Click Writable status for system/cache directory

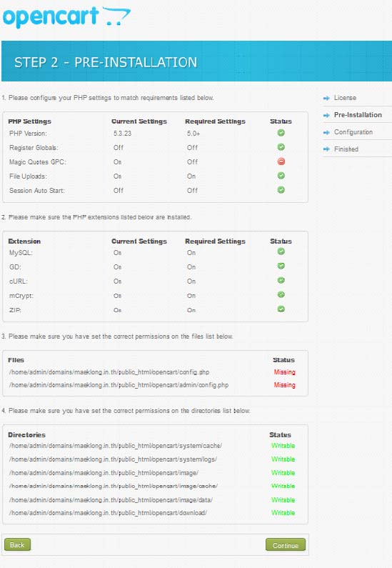tap(283, 446)
